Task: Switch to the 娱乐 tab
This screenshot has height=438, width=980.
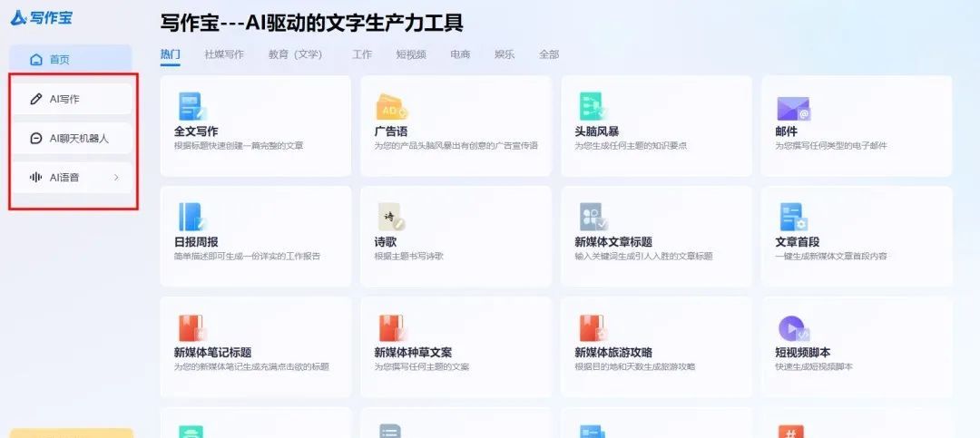Action: tap(505, 54)
